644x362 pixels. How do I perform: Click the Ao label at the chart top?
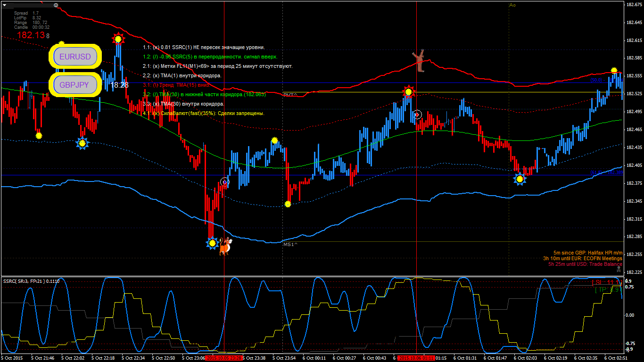[x=512, y=5]
